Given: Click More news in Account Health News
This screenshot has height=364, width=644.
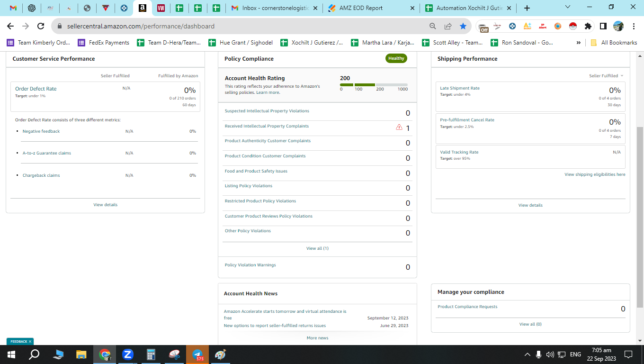Looking at the screenshot, I should [x=317, y=338].
